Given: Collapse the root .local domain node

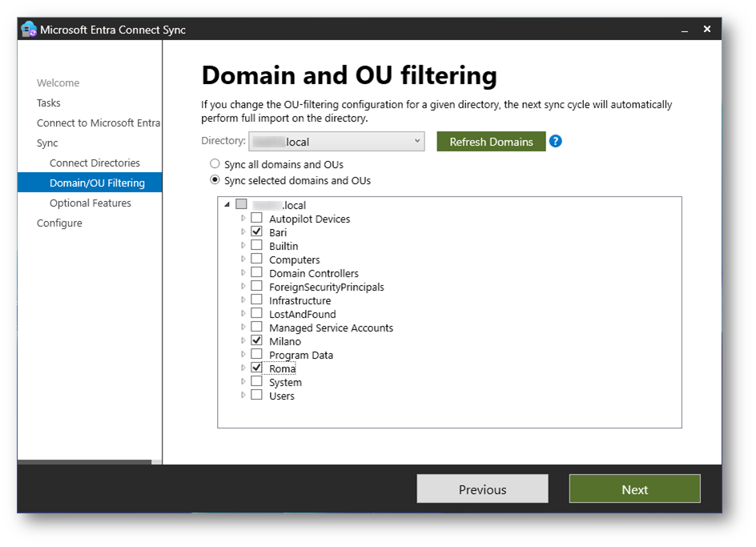Looking at the screenshot, I should [x=227, y=204].
